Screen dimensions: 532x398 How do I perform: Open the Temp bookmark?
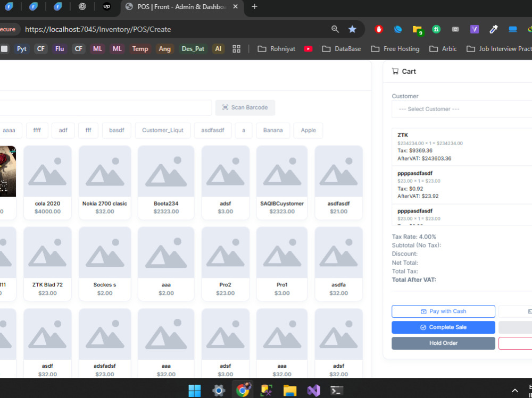click(140, 49)
